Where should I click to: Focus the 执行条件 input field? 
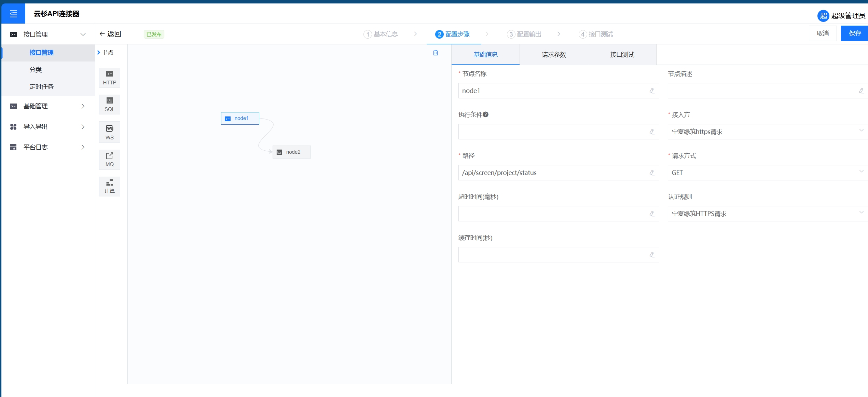click(559, 132)
